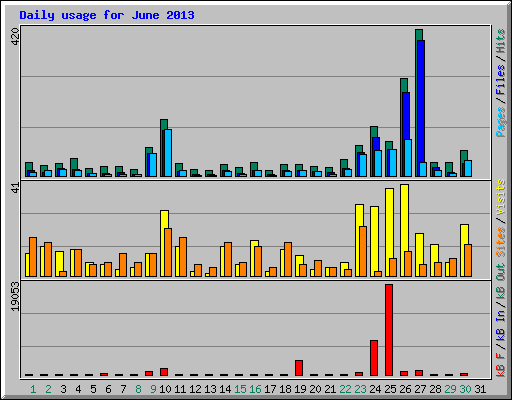Image resolution: width=512 pixels, height=400 pixels.
Task: Select day 5 on the x-axis
Action: 93,389
